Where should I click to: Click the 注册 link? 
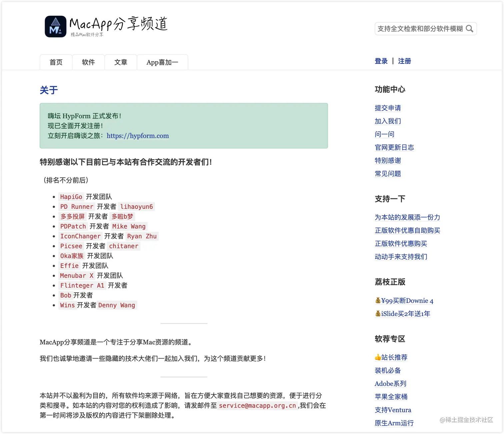[404, 61]
